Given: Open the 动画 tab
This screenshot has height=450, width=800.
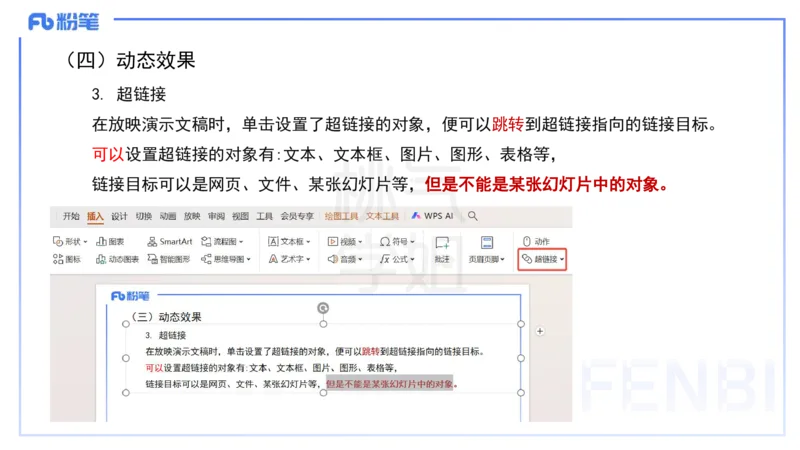Looking at the screenshot, I should (x=168, y=216).
